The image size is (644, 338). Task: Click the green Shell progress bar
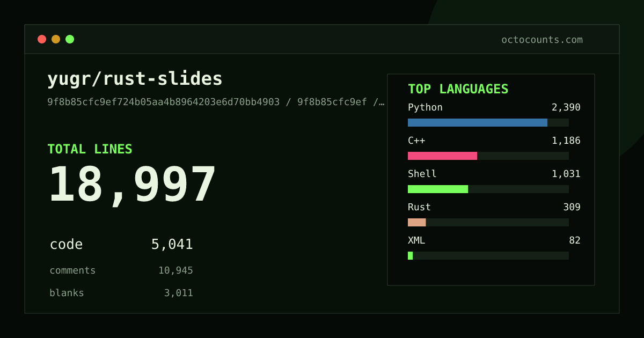(x=438, y=189)
